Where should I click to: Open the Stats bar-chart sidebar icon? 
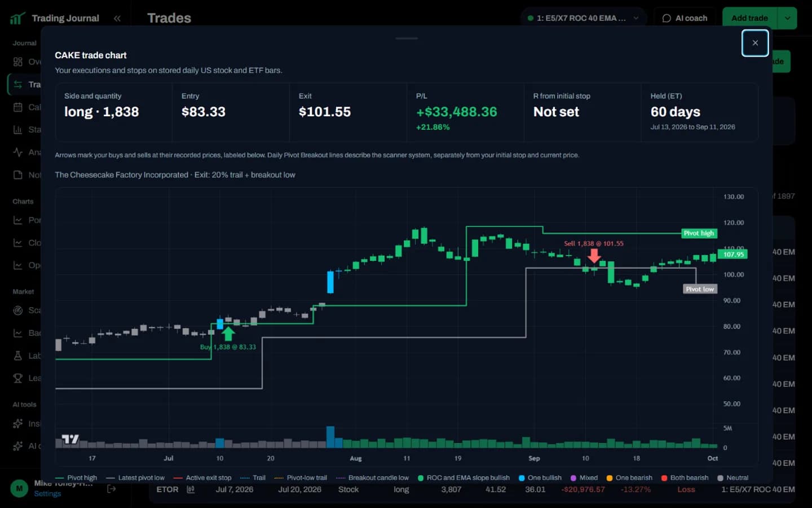(18, 130)
